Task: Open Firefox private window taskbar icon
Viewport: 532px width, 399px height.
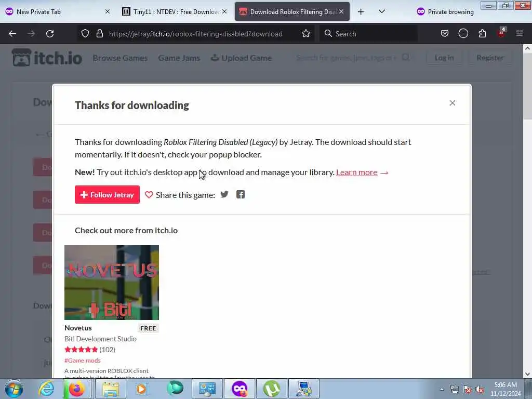Action: click(x=240, y=389)
